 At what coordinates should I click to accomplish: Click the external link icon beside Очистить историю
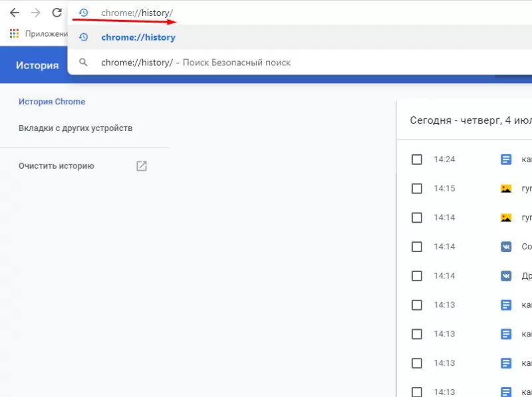[x=141, y=166]
